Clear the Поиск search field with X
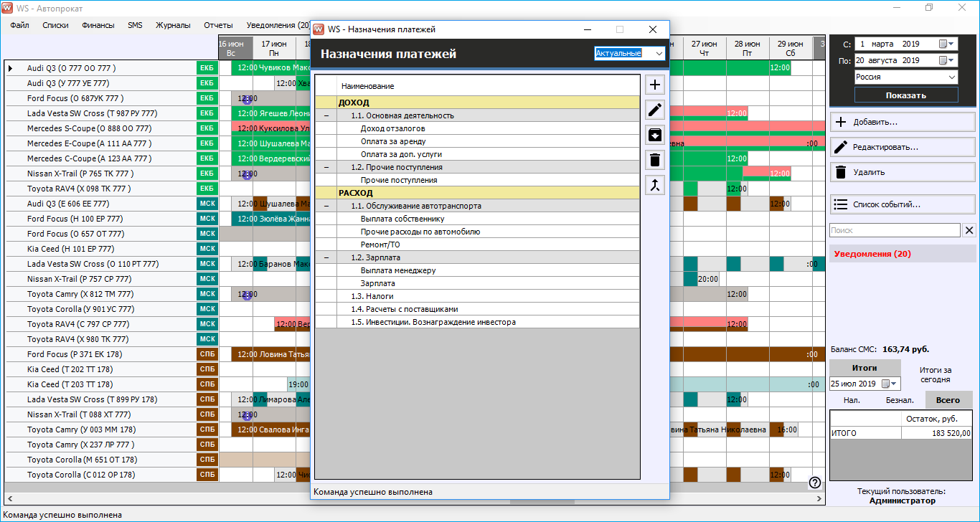This screenshot has width=980, height=522. coord(969,230)
